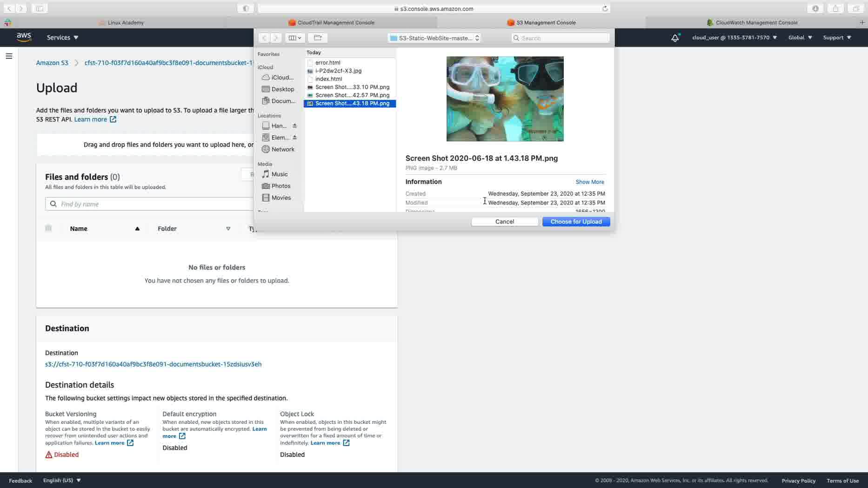Viewport: 868px width, 488px height.
Task: Sort files table by Folder column
Action: pyautogui.click(x=194, y=229)
